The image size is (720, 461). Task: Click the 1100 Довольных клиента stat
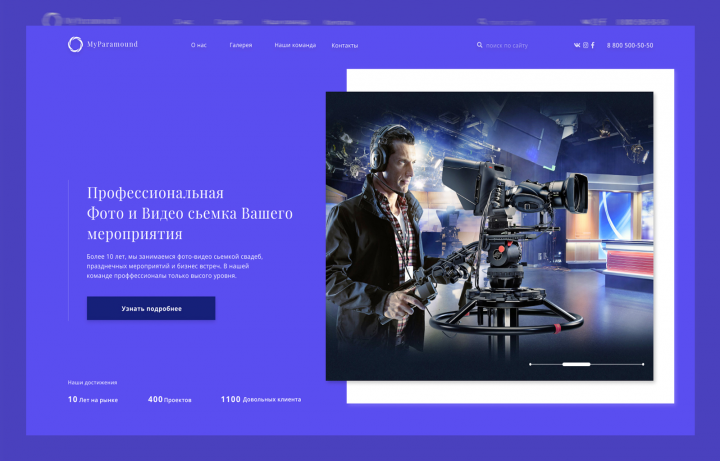(x=261, y=399)
